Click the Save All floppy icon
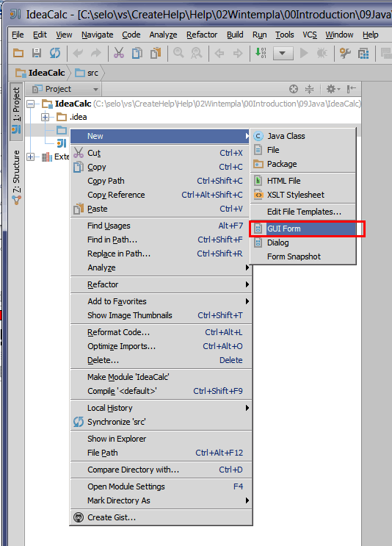The height and width of the screenshot is (546, 392). click(x=37, y=53)
